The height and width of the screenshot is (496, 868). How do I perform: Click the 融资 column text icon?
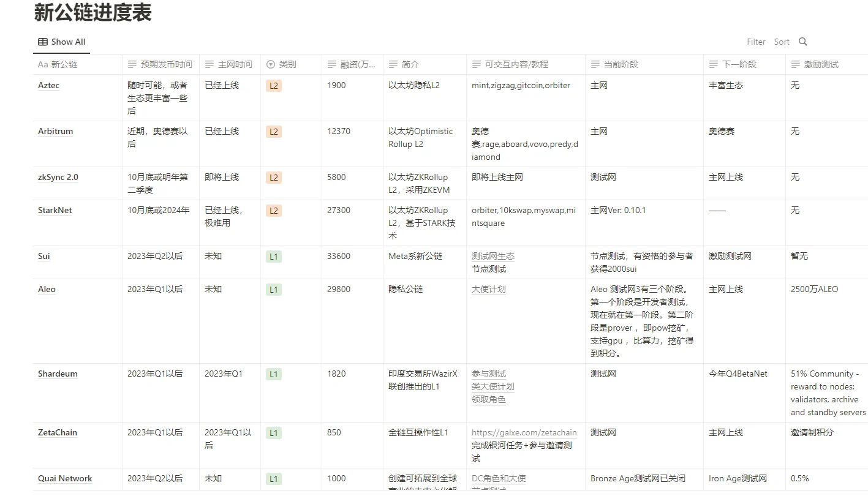[332, 64]
